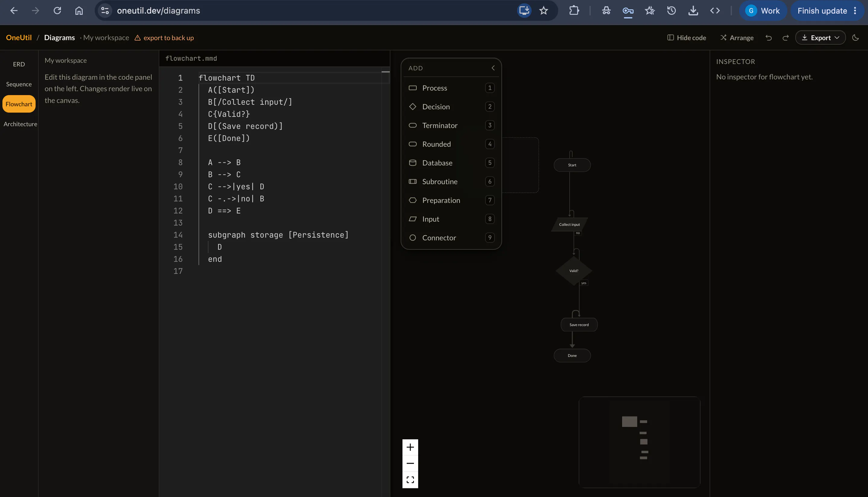Image resolution: width=868 pixels, height=497 pixels.
Task: Open browser history clock icon
Action: point(671,11)
